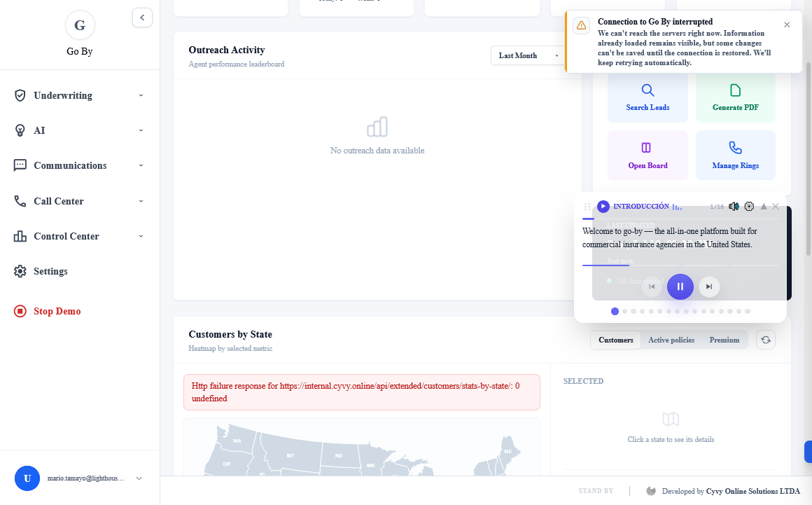Dismiss the connection interrupted notification
The height and width of the screenshot is (505, 812).
pos(787,25)
